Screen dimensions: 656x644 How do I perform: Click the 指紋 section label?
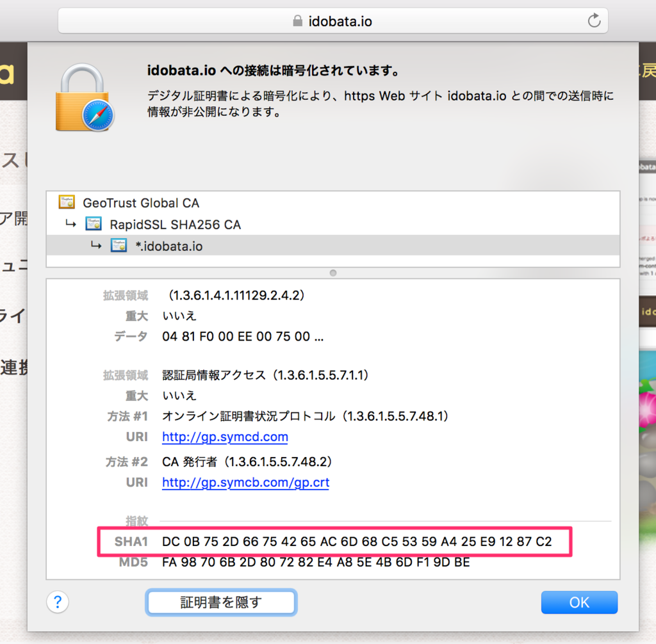pos(137,521)
